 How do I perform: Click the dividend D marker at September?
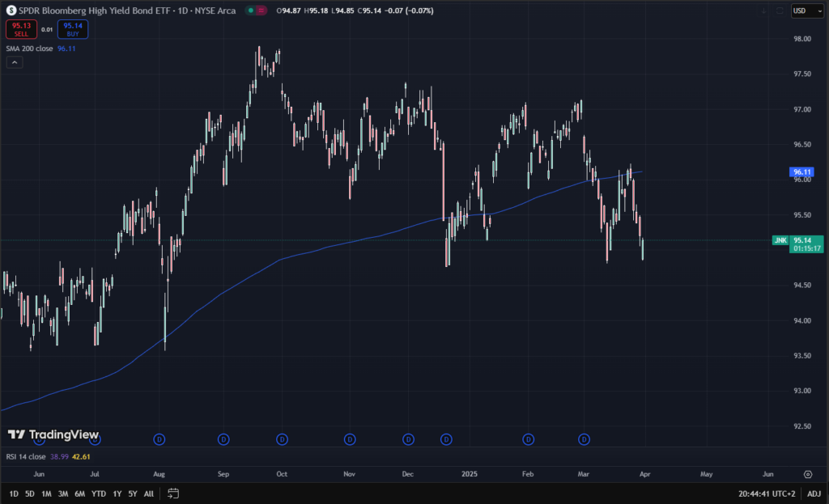point(223,439)
